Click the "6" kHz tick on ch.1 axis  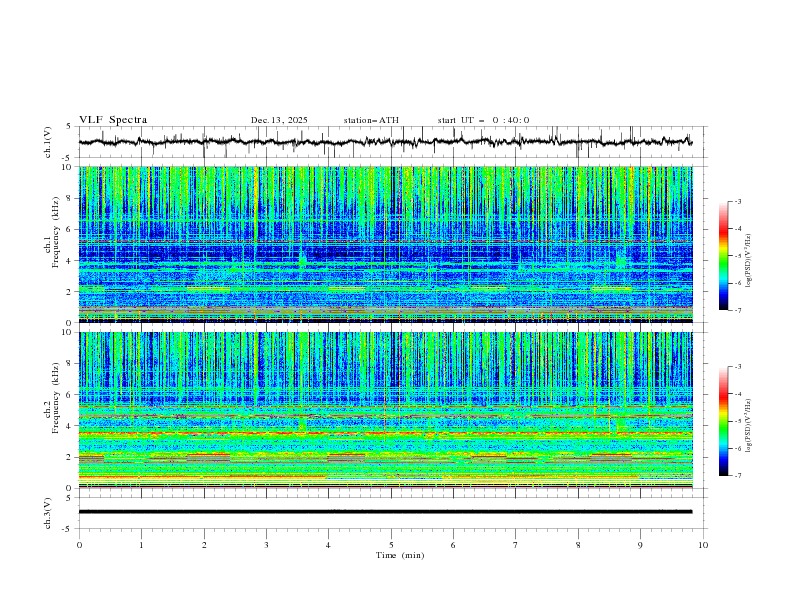71,229
